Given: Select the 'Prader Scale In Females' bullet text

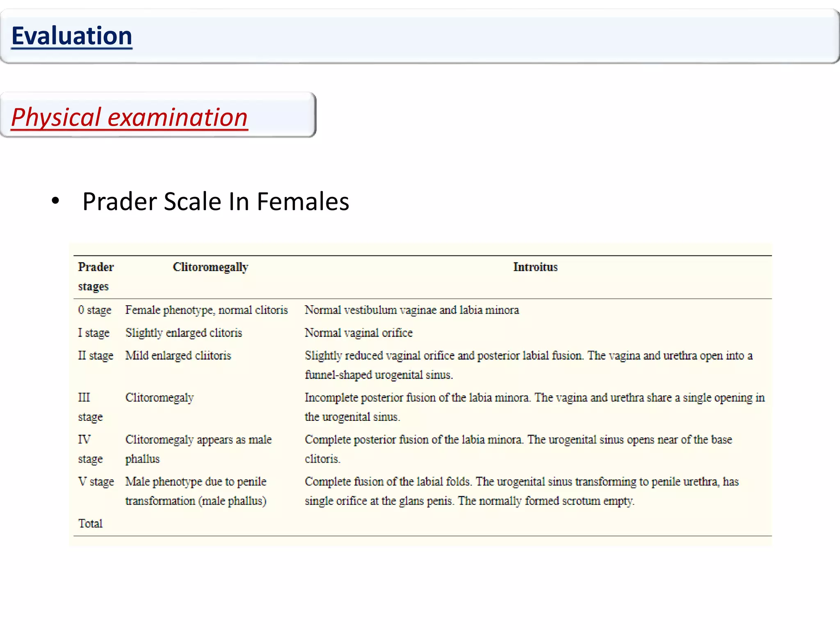Looking at the screenshot, I should [216, 201].
